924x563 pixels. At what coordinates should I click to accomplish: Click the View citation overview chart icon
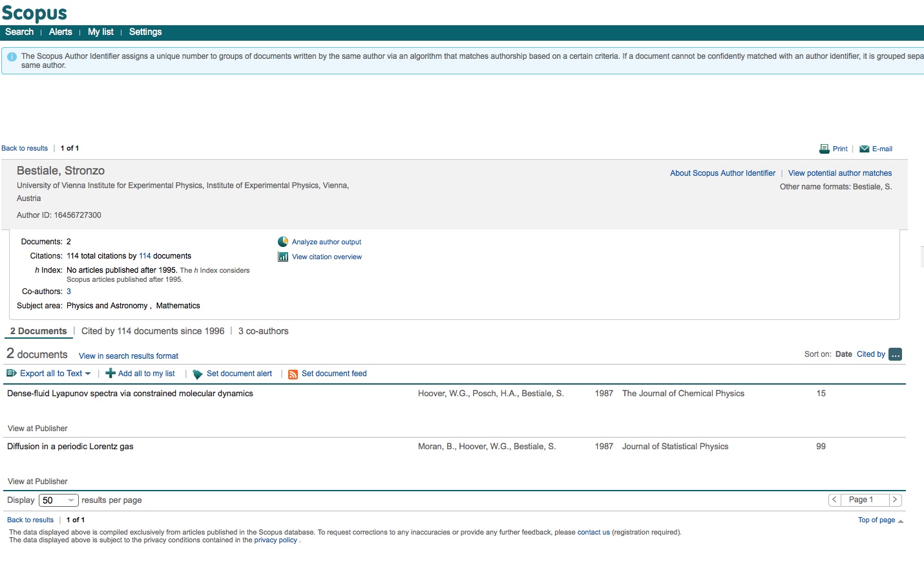click(x=283, y=257)
